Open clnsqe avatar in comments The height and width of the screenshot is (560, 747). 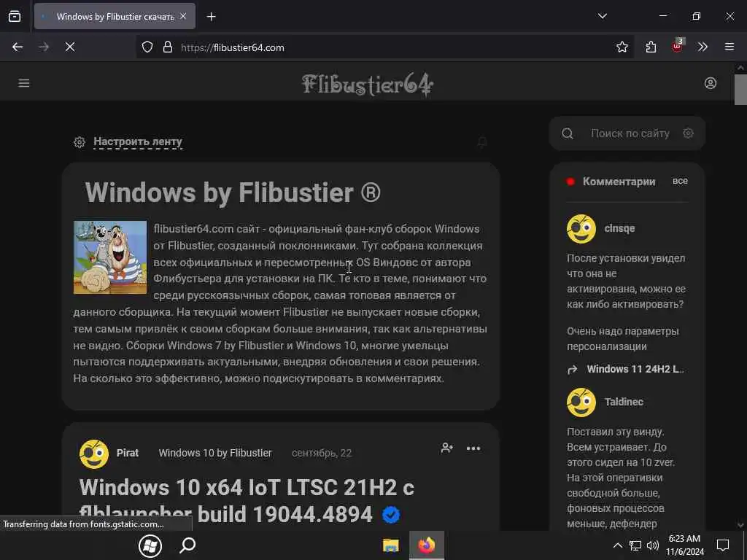tap(581, 228)
